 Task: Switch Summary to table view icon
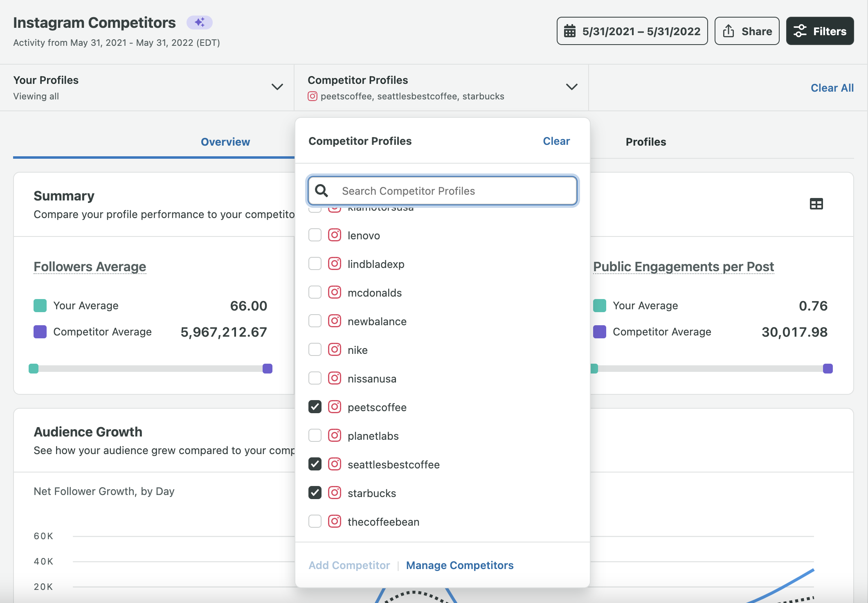click(x=816, y=204)
